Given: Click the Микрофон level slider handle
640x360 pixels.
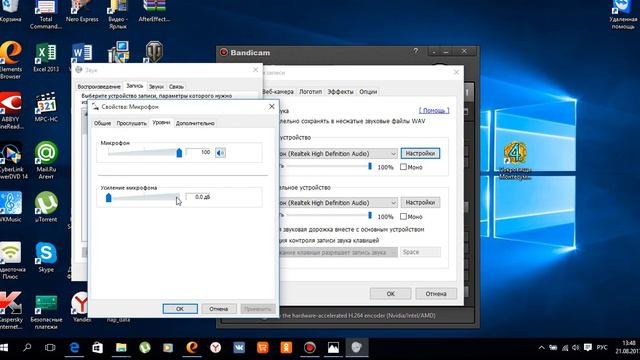Looking at the screenshot, I should (179, 153).
